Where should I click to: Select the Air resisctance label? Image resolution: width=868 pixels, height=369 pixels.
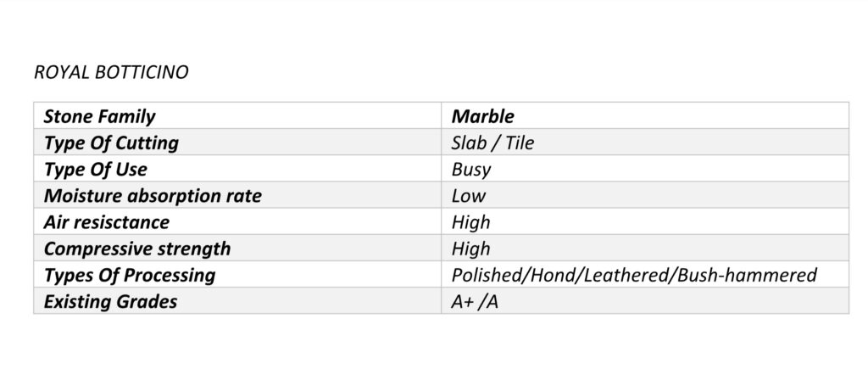coord(106,222)
